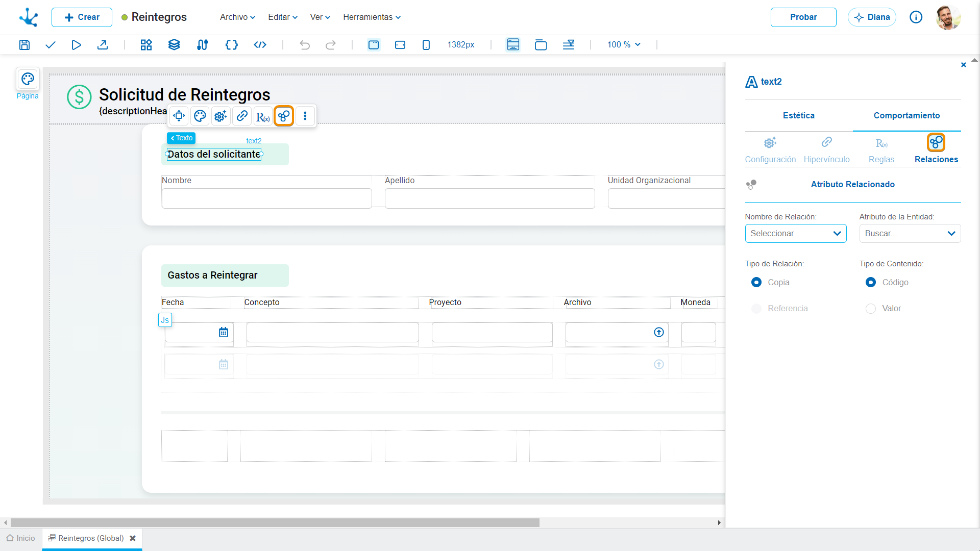The width and height of the screenshot is (980, 551).
Task: Open the palette style icon on floating toolbar
Action: coord(200,116)
